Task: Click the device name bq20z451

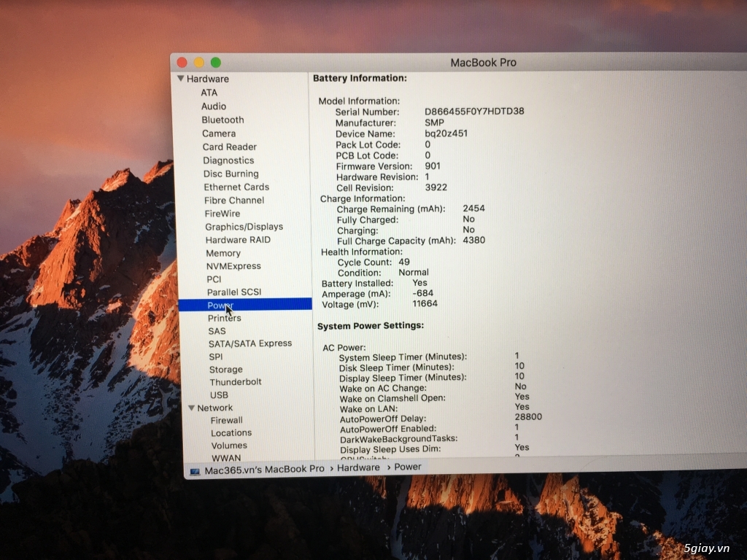Action: tap(446, 134)
